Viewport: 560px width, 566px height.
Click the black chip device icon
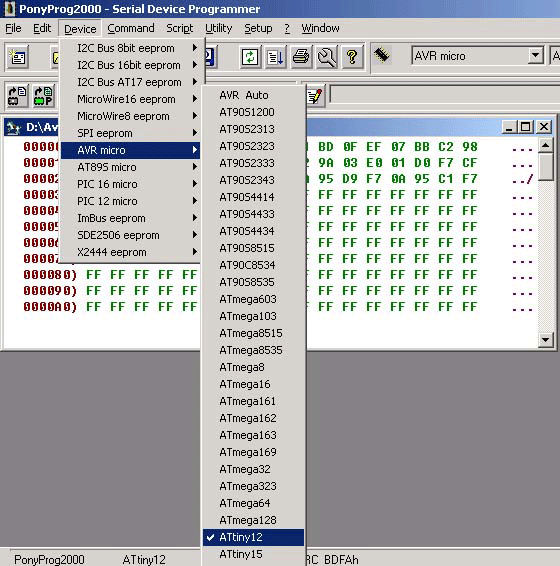click(x=382, y=55)
